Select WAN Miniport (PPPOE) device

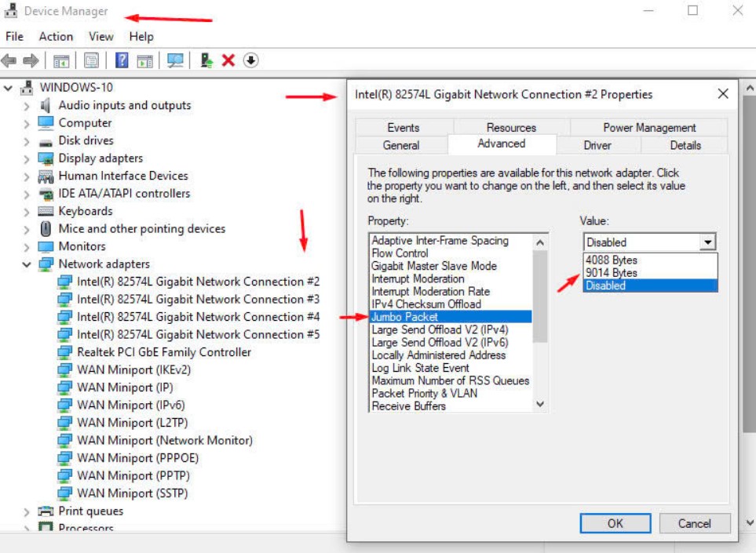tap(137, 458)
